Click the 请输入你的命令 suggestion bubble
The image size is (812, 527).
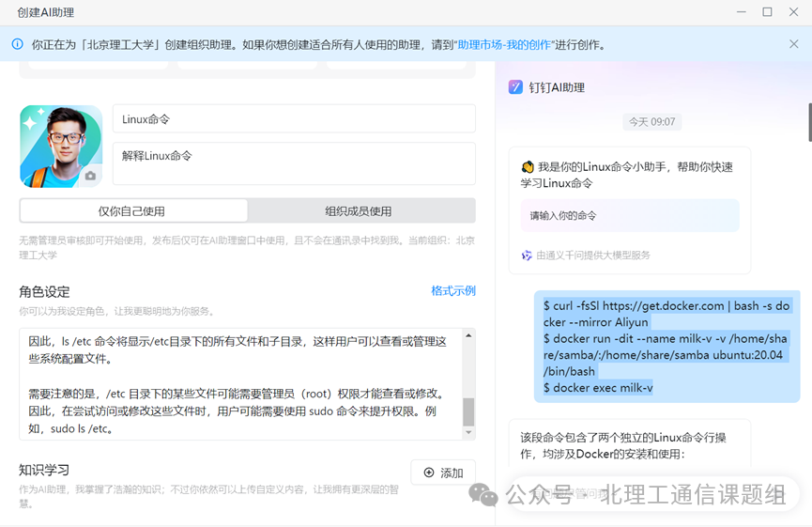630,215
